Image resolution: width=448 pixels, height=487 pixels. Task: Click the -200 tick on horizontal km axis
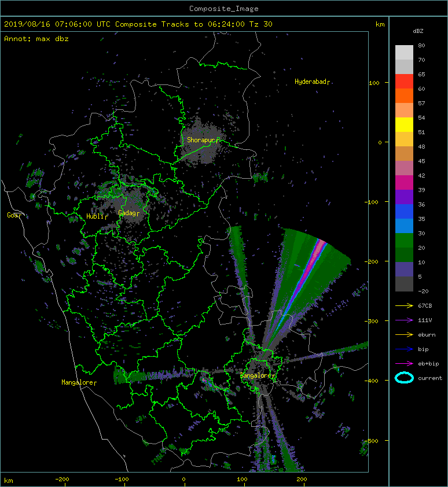tap(62, 479)
